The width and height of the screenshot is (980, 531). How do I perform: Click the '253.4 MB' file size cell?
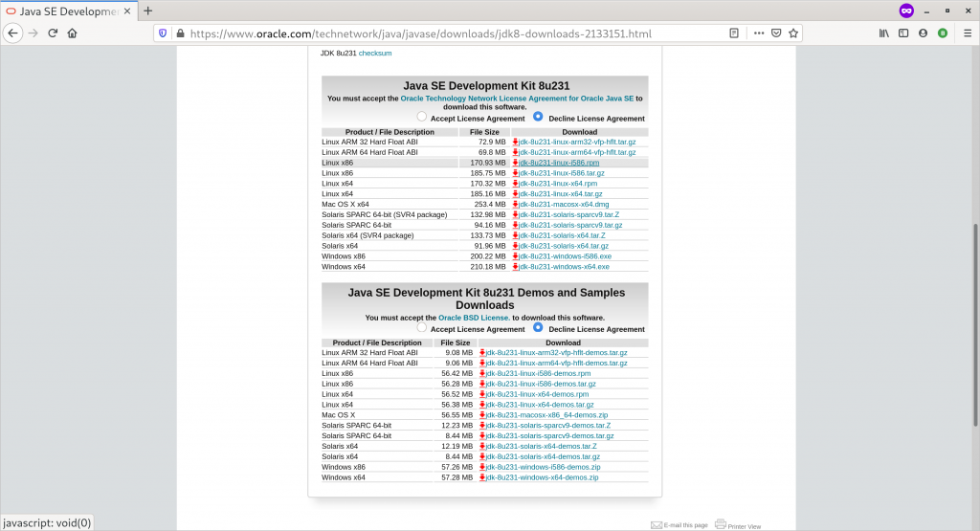pyautogui.click(x=489, y=205)
